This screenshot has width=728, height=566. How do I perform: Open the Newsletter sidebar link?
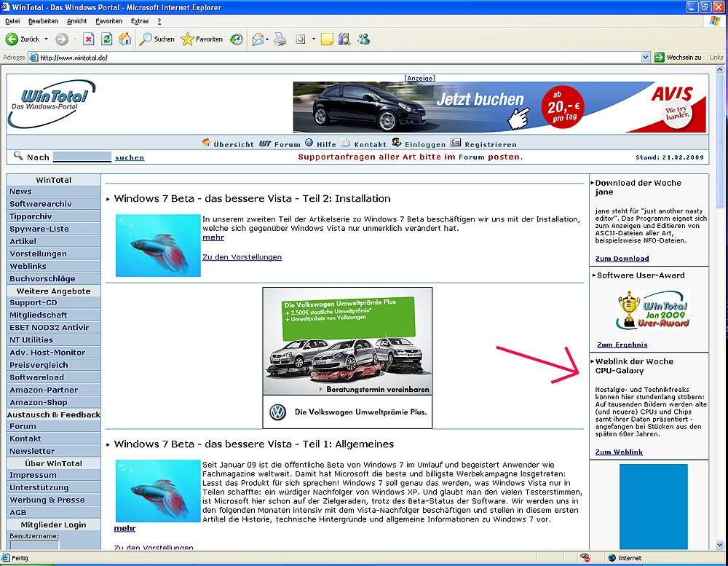(x=32, y=451)
